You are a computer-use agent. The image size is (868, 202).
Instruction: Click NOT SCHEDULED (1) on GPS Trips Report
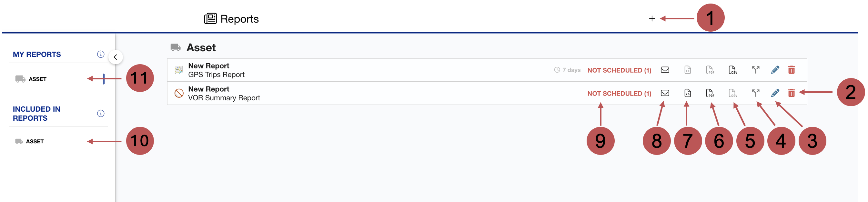(619, 70)
